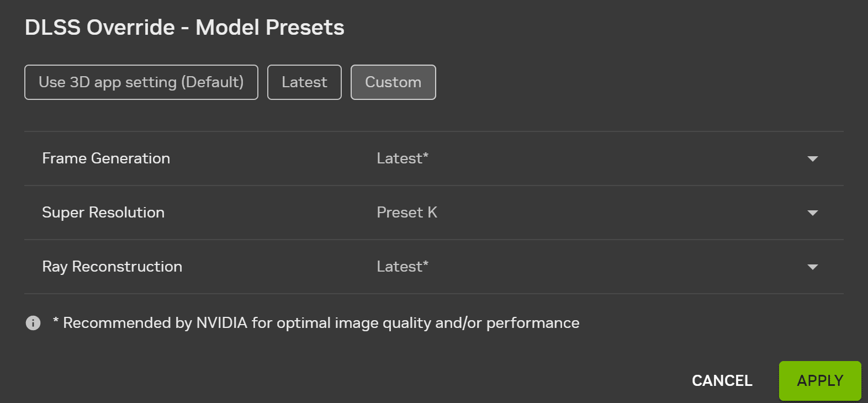The image size is (868, 403).
Task: Switch model presets to Latest
Action: pyautogui.click(x=304, y=82)
